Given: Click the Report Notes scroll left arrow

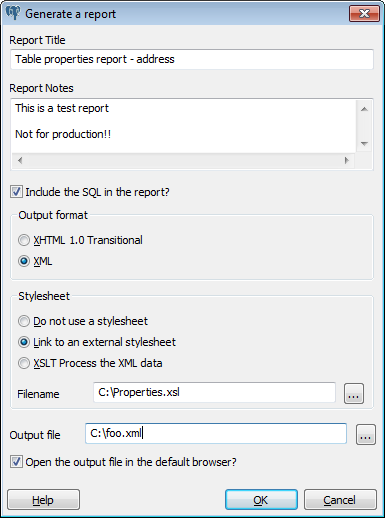Looking at the screenshot, I should point(20,161).
